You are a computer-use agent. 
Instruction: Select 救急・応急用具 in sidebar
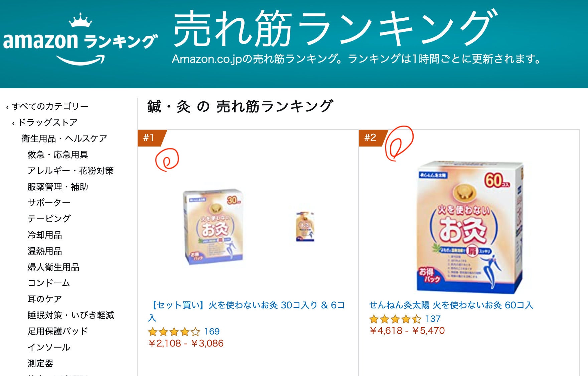click(x=58, y=155)
